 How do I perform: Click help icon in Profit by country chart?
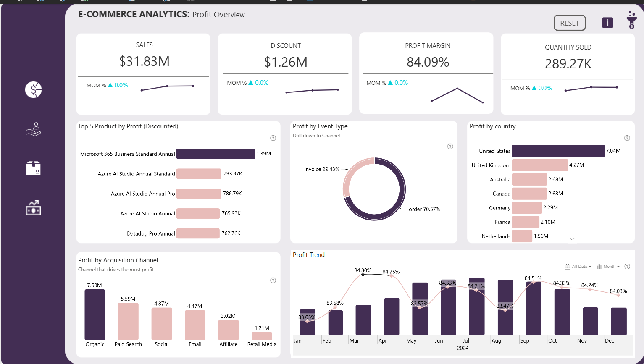click(627, 138)
